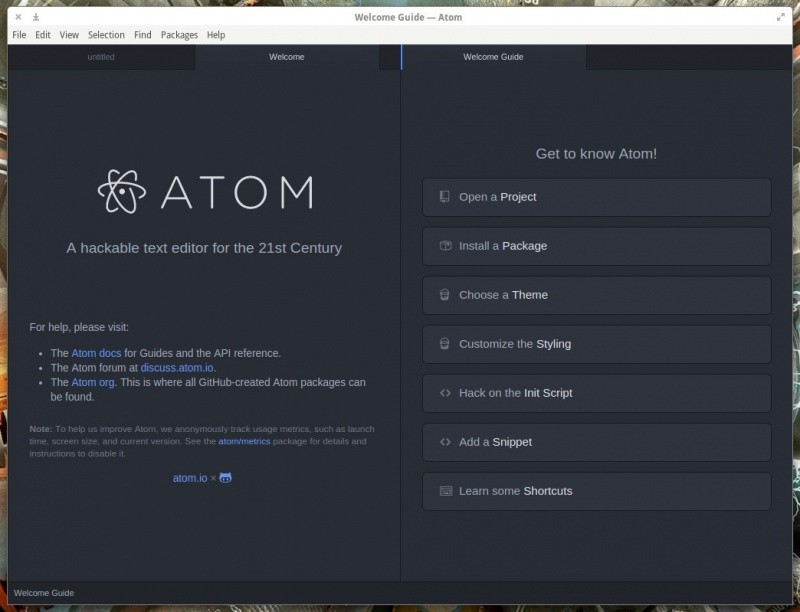Open the Edit menu
Viewport: 800px width, 612px height.
coord(43,35)
